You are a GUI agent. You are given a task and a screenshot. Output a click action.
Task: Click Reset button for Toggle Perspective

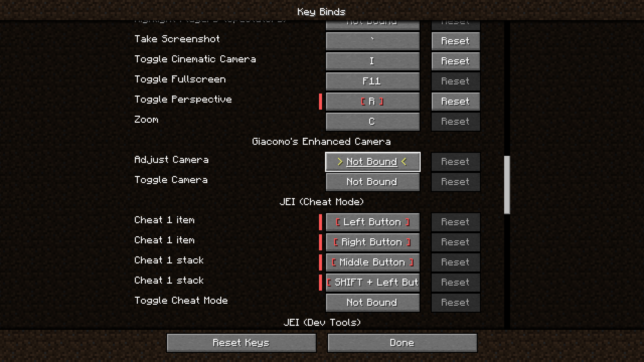(455, 101)
